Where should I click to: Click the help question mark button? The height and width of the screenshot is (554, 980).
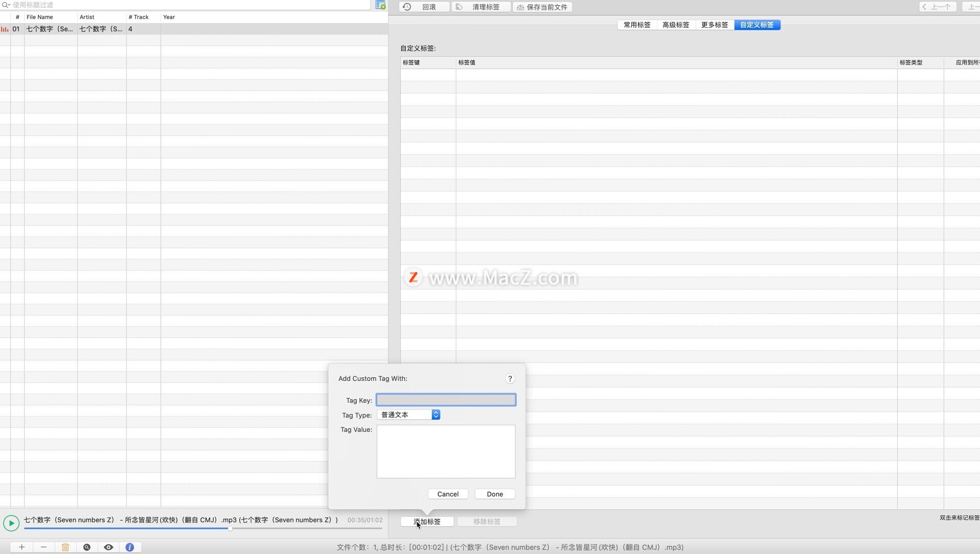coord(509,378)
